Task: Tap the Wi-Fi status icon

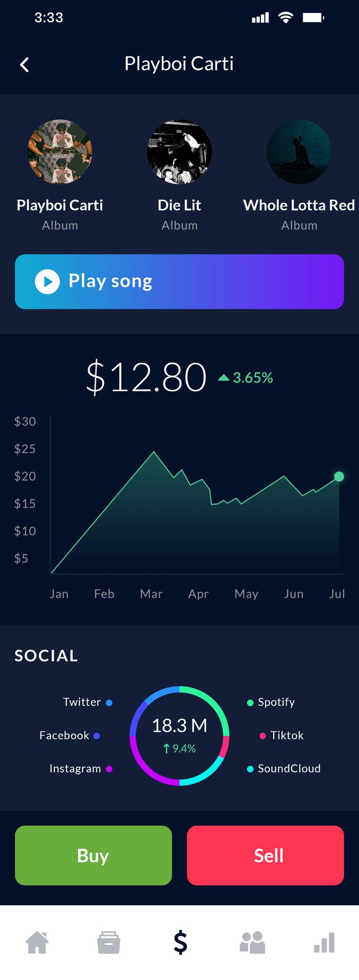Action: (286, 18)
